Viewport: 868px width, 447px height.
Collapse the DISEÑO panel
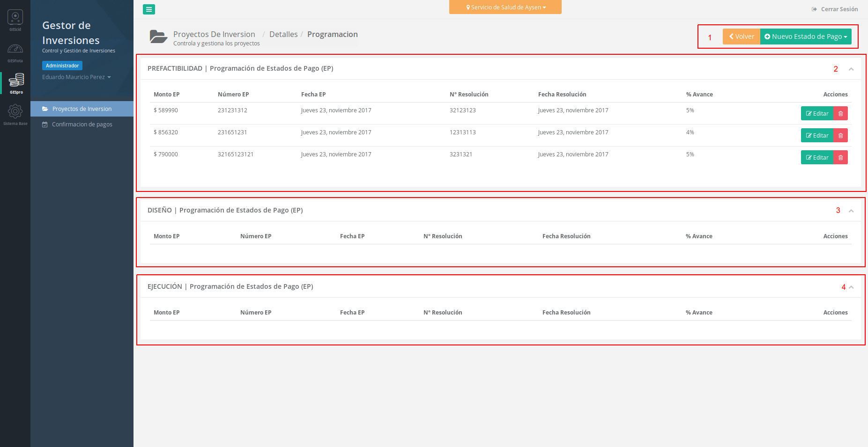tap(851, 211)
